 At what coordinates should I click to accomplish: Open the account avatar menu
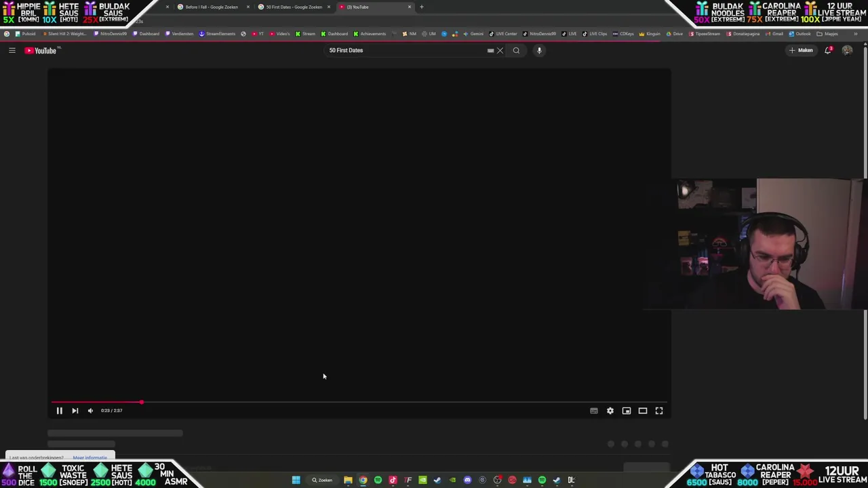pos(847,50)
